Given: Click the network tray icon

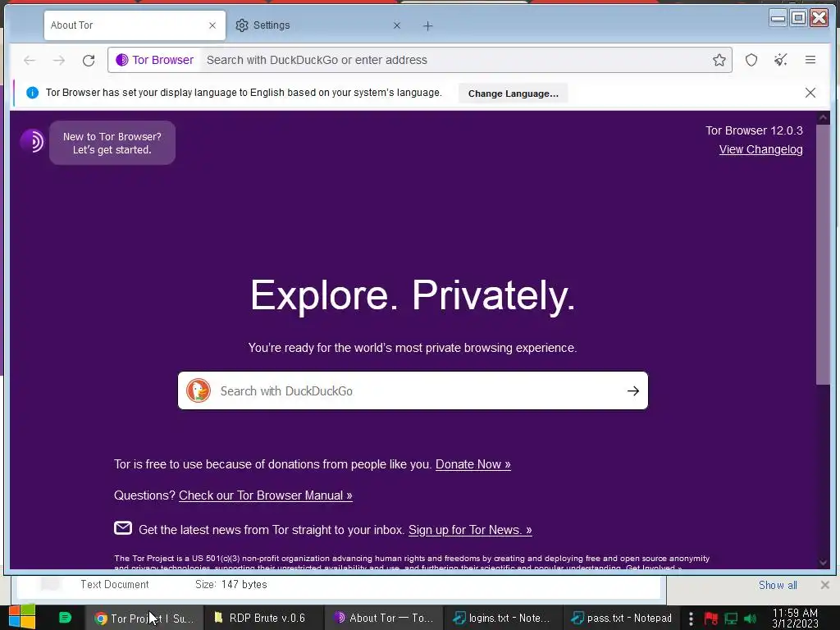Looking at the screenshot, I should (x=731, y=619).
